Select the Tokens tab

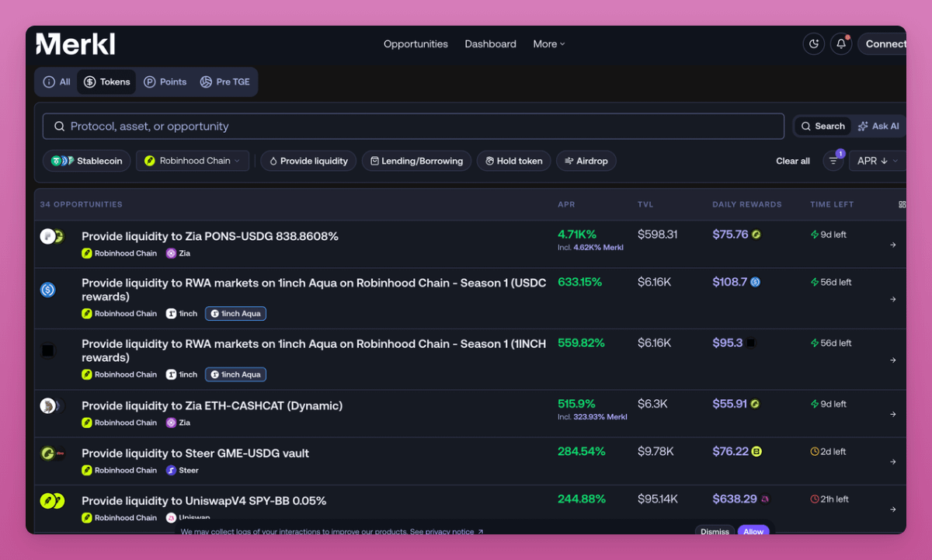106,82
